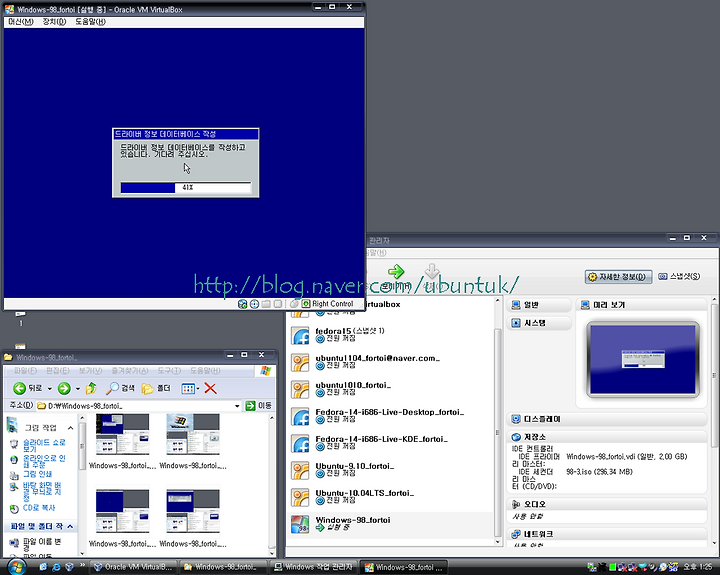Select the ubuntu1010_fortoi_ VM icon
This screenshot has height=575, width=720.
click(x=301, y=390)
